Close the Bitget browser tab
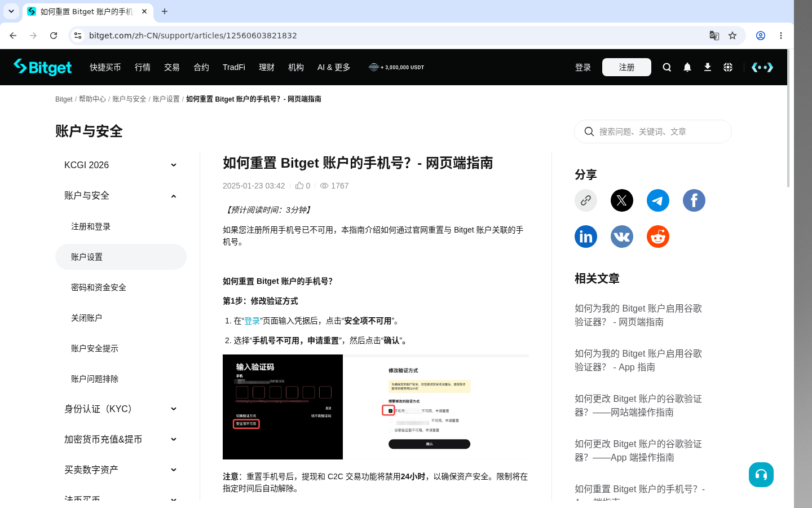 coord(144,11)
